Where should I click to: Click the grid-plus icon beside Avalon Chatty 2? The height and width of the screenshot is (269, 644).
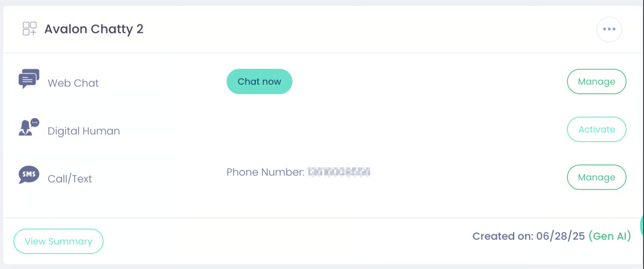click(x=30, y=29)
